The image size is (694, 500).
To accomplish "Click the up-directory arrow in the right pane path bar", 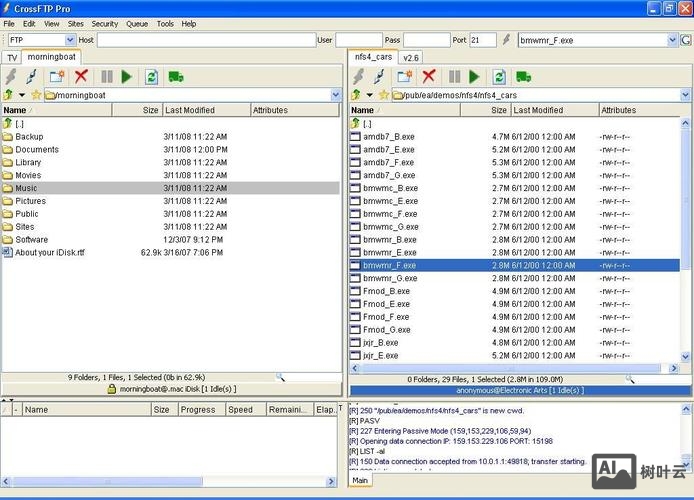I will (x=356, y=95).
